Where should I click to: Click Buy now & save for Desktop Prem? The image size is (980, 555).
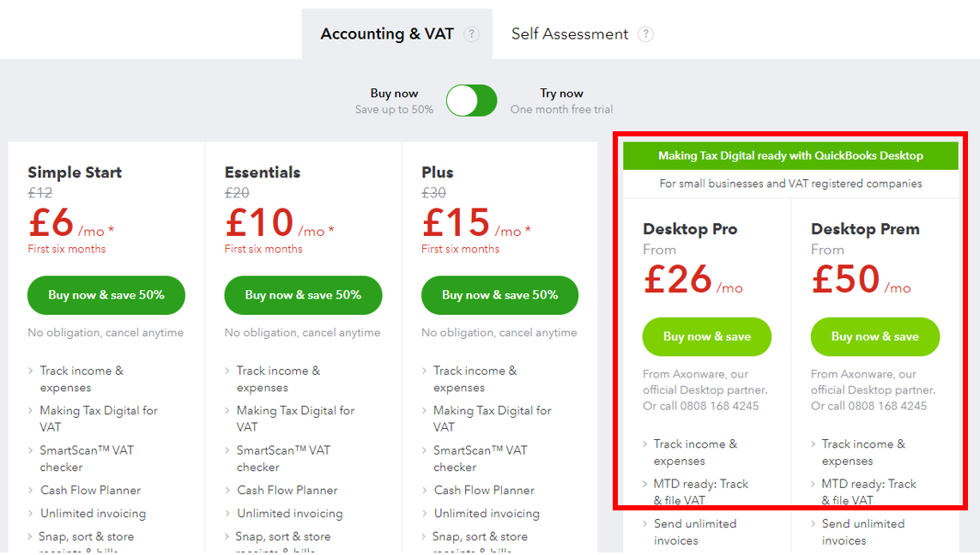(874, 337)
